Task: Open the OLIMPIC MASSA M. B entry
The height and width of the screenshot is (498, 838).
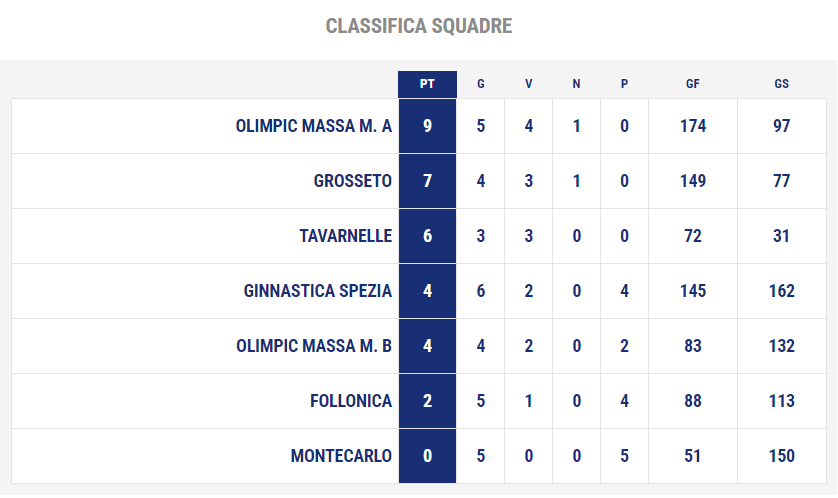Action: click(x=419, y=346)
